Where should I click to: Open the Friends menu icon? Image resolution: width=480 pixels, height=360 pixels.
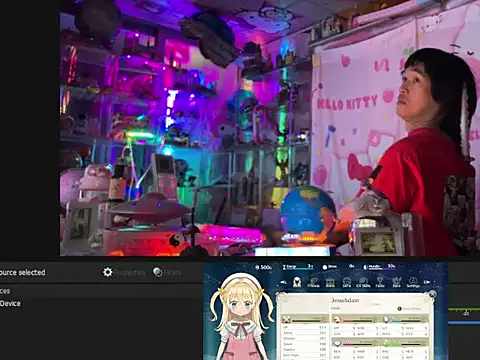point(313,283)
